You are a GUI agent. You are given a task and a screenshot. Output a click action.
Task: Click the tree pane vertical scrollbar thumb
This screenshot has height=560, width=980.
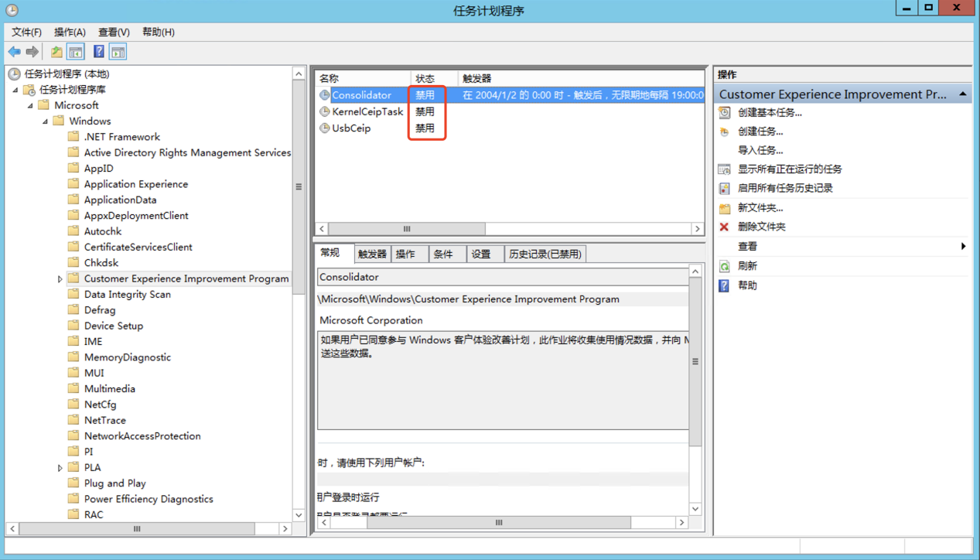299,187
